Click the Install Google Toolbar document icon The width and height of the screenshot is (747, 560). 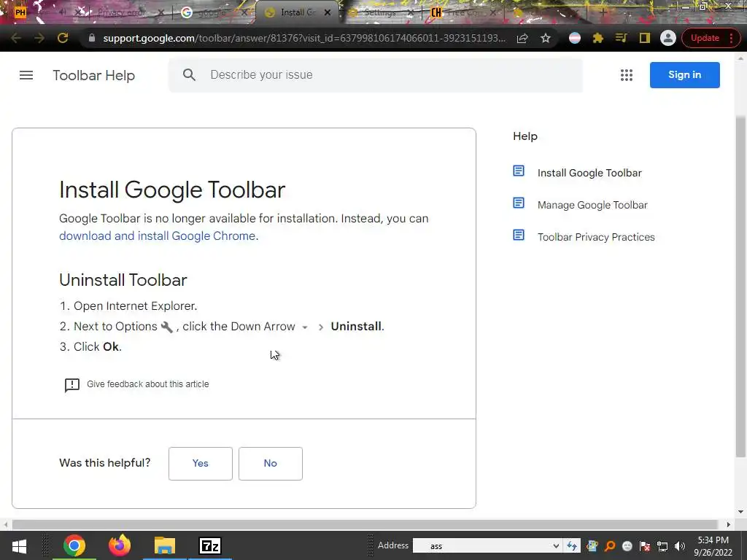[x=519, y=171]
